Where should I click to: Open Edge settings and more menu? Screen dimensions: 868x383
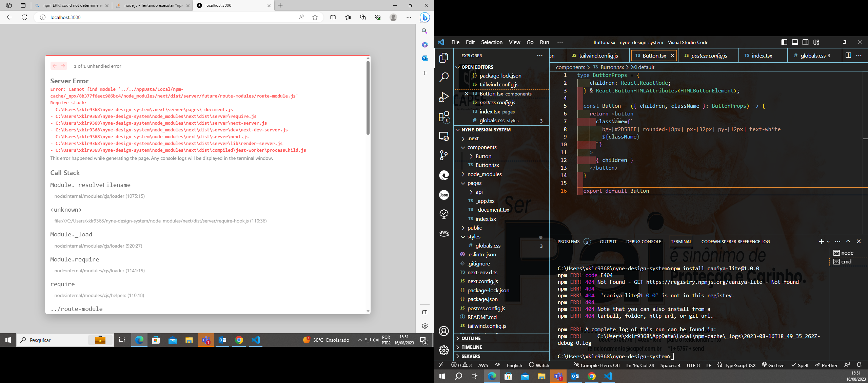[409, 17]
